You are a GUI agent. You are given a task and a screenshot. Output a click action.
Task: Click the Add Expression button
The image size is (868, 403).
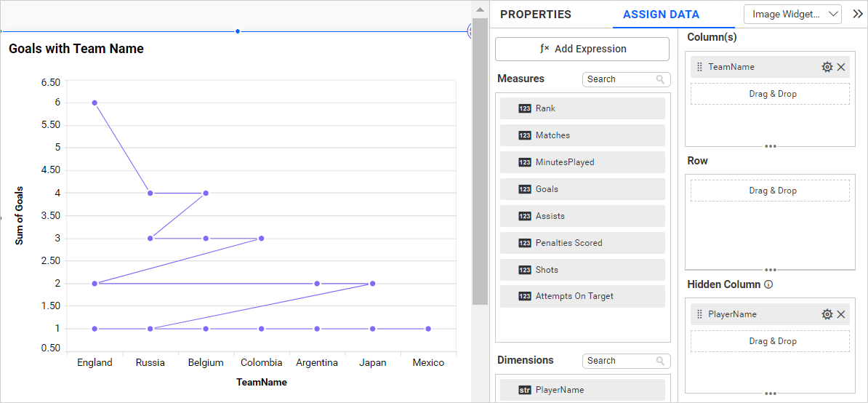582,49
